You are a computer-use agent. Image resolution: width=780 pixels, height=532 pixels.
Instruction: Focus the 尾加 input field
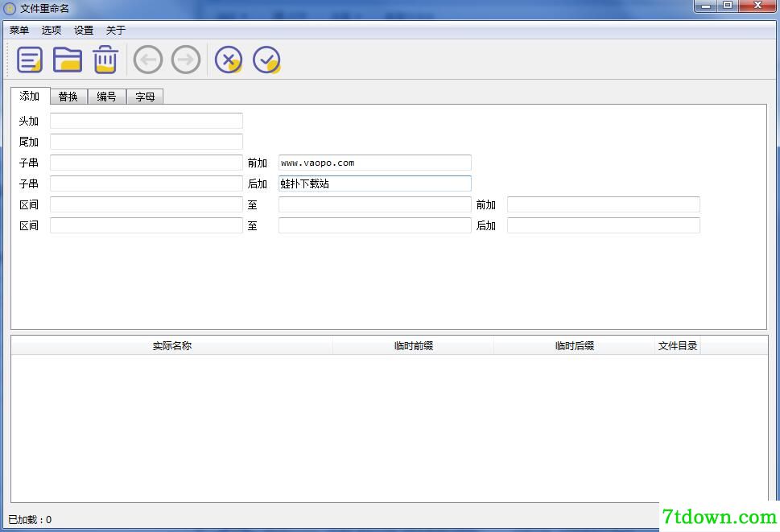point(147,142)
